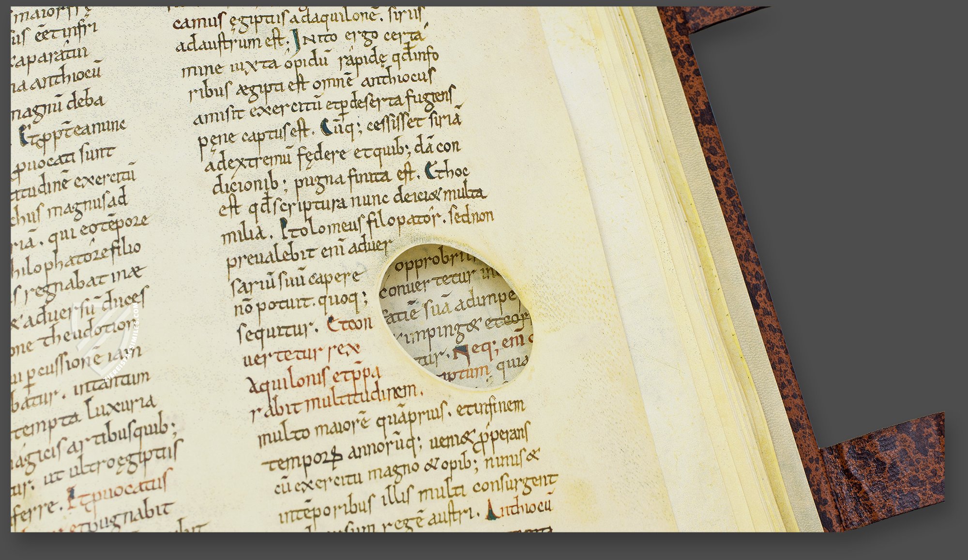Image resolution: width=968 pixels, height=560 pixels.
Task: Click the words "adaustrum est" in the right column
Action: [x=232, y=42]
